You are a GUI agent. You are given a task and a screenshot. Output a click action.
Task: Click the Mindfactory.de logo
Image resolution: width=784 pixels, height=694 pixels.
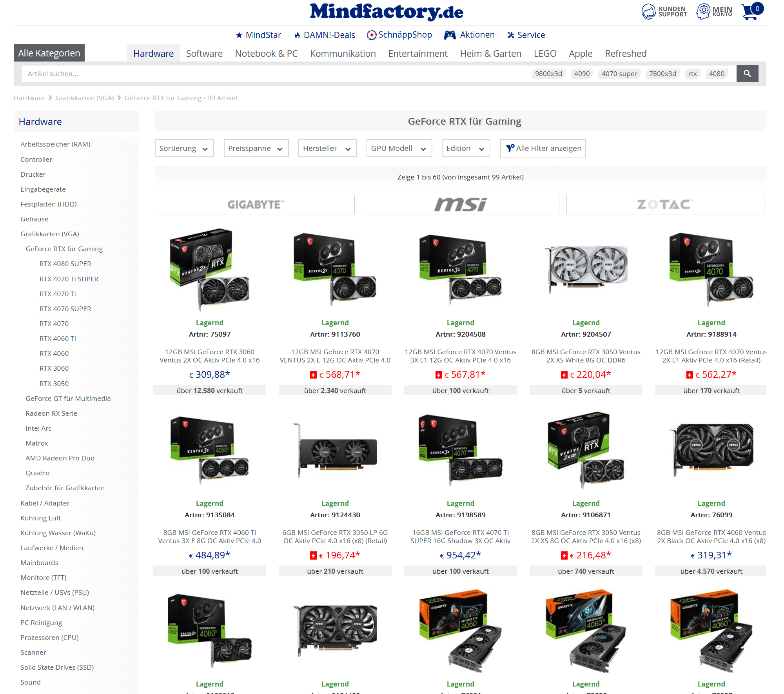point(386,12)
